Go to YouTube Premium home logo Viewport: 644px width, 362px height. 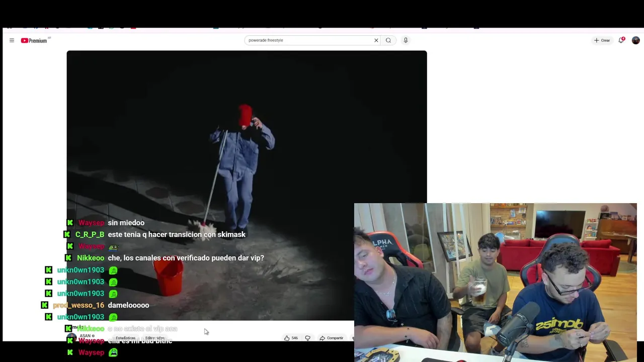point(34,40)
